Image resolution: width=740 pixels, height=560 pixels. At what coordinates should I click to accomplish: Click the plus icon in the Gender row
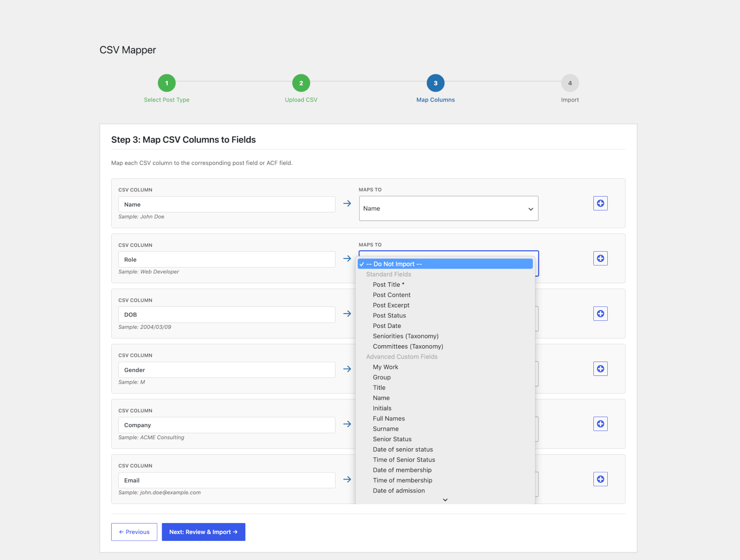[601, 369]
